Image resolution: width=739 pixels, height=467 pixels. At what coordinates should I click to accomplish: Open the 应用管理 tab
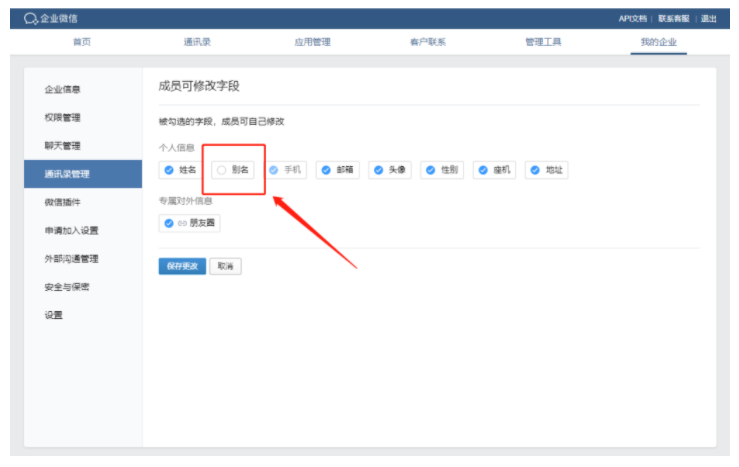[x=312, y=42]
